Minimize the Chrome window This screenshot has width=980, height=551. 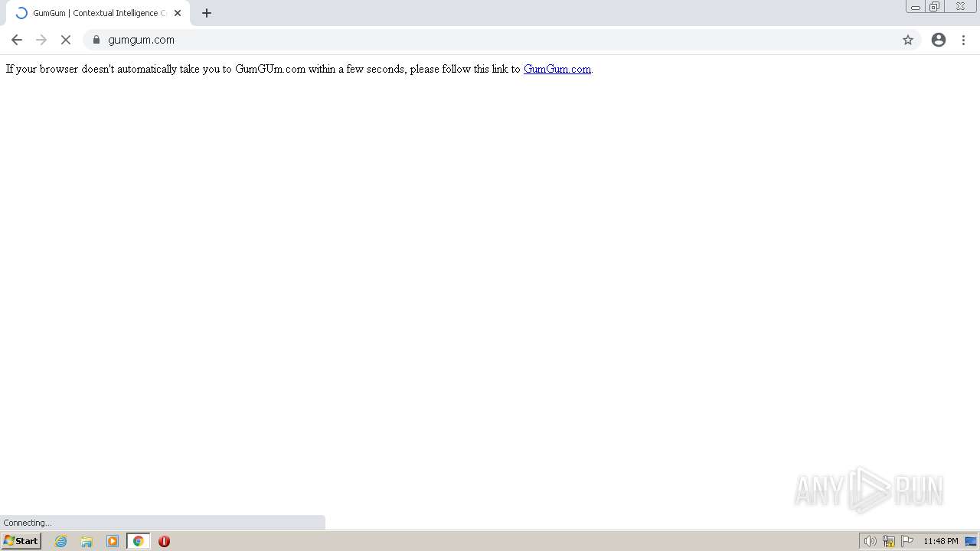915,7
